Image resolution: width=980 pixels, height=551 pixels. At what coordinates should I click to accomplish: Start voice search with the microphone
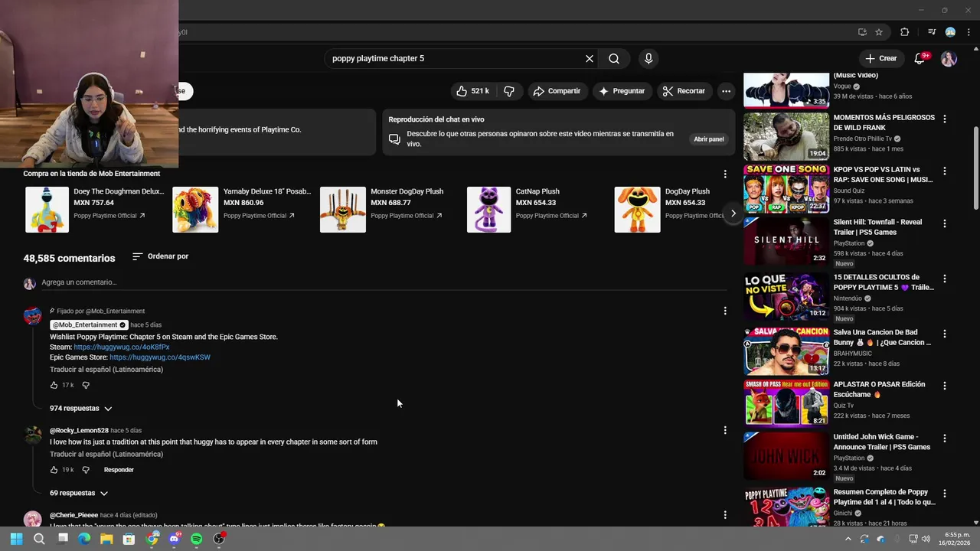[x=648, y=58]
